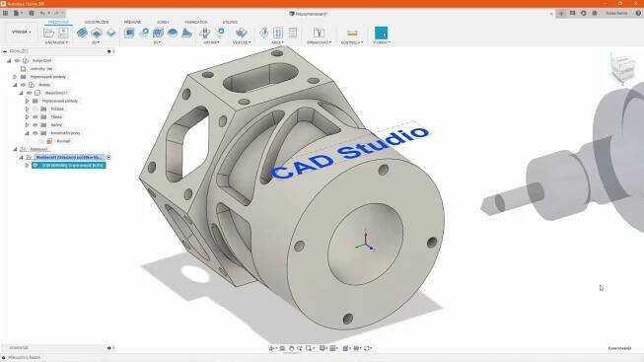Open the job status clock icon
644x362 pixels.
(x=584, y=13)
